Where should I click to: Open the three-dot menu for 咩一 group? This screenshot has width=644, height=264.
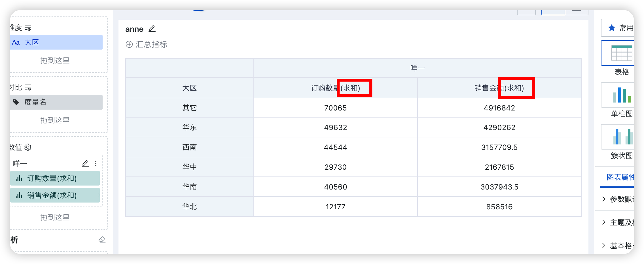[96, 163]
